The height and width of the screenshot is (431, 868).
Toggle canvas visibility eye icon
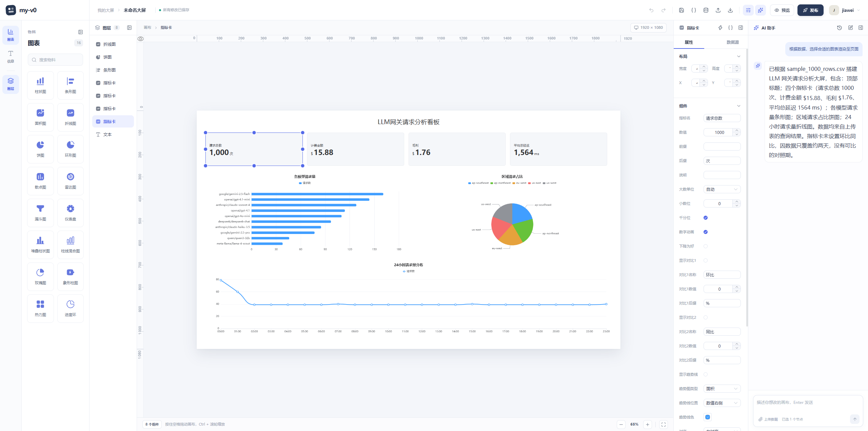[140, 39]
